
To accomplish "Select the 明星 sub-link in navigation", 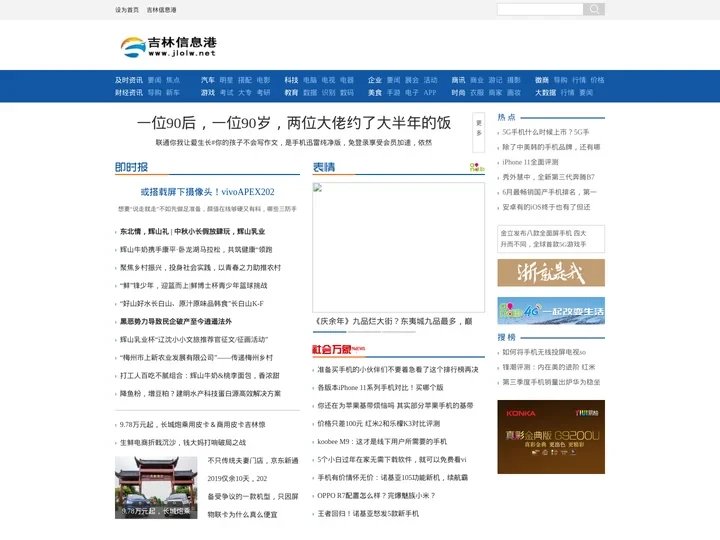I will (226, 80).
